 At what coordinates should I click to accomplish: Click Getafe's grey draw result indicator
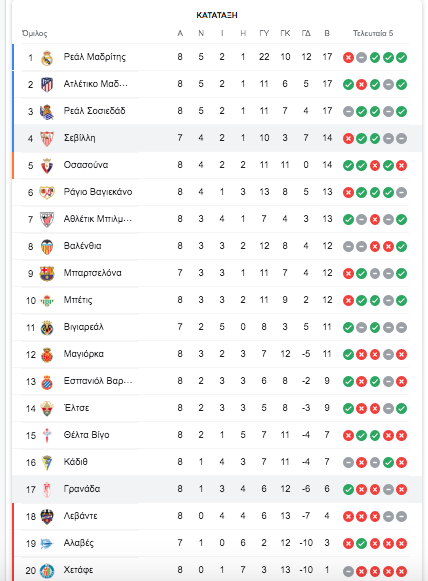tap(348, 571)
